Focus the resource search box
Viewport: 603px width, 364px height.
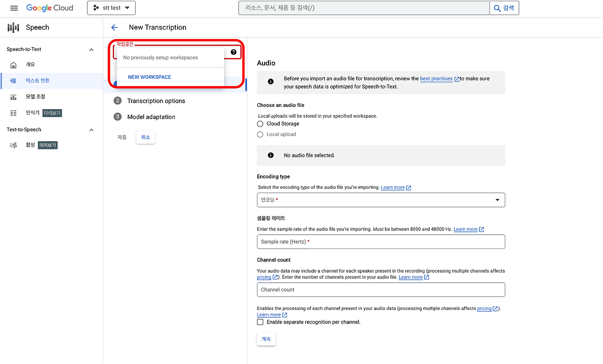(364, 8)
